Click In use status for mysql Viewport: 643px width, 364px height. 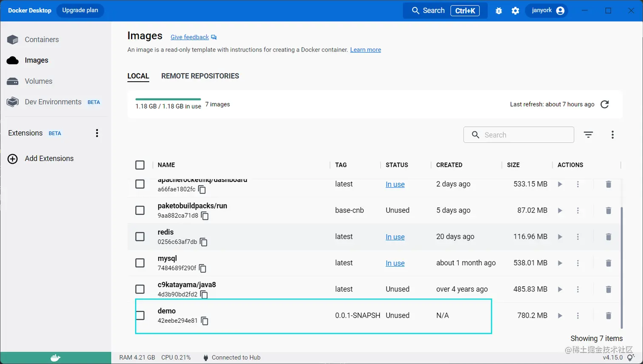[x=395, y=263]
